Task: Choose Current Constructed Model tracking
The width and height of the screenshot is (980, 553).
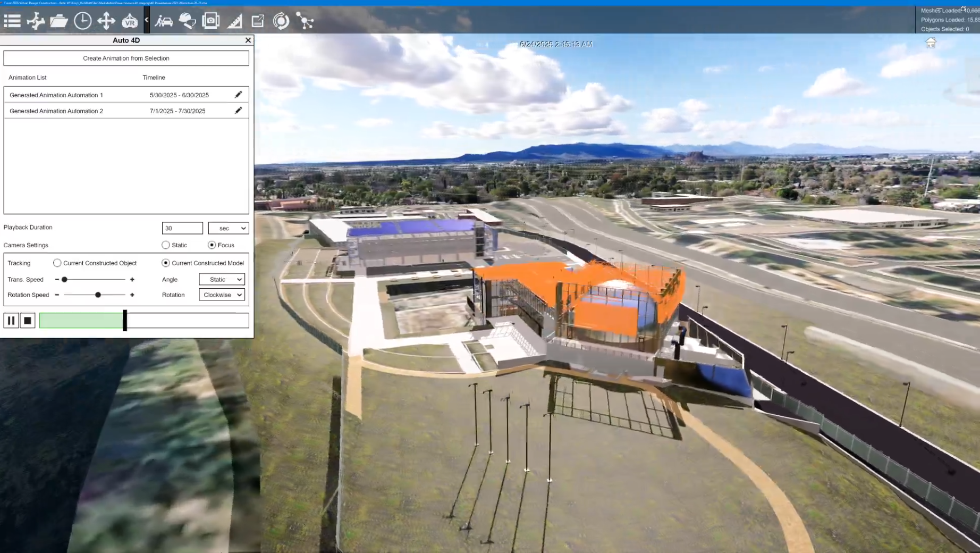Action: click(166, 263)
